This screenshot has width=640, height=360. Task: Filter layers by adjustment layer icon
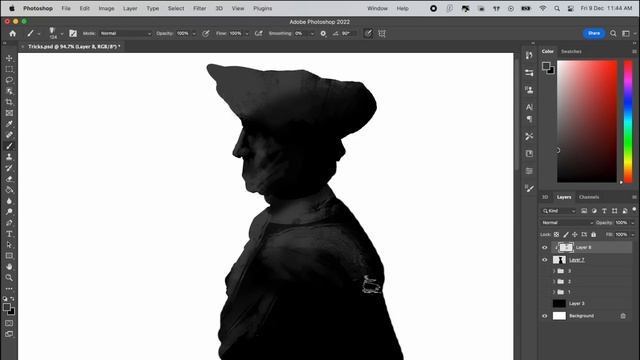594,211
